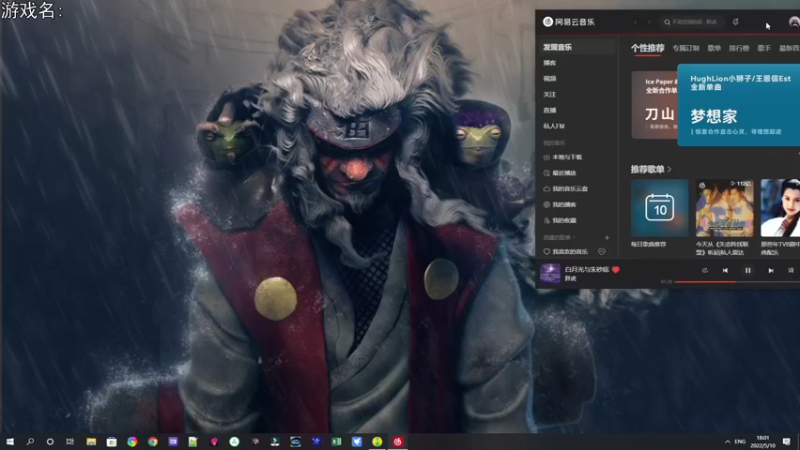Change the playback order mode
This screenshot has width=800, height=450.
[x=705, y=270]
